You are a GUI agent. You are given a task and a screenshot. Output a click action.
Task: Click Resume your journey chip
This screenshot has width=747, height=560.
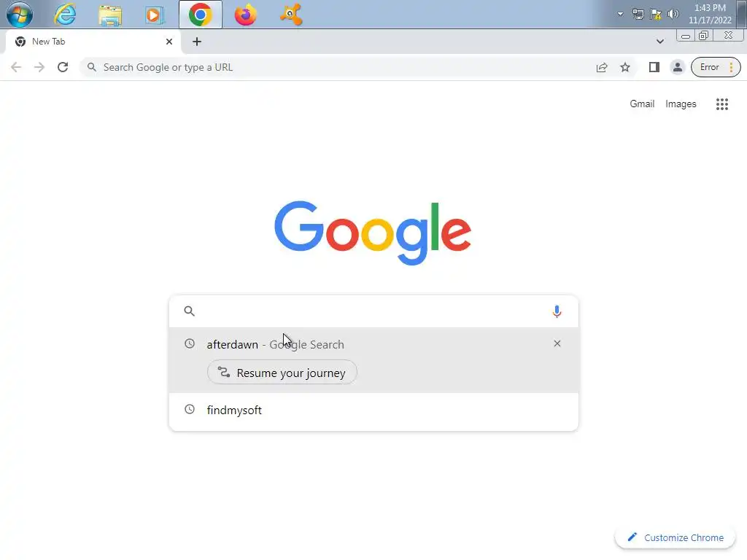[x=282, y=373]
